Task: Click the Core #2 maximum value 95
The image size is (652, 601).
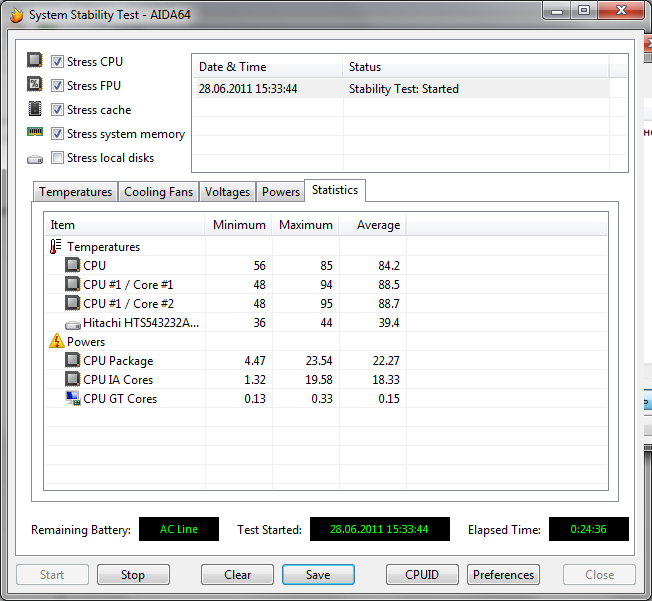Action: point(326,304)
